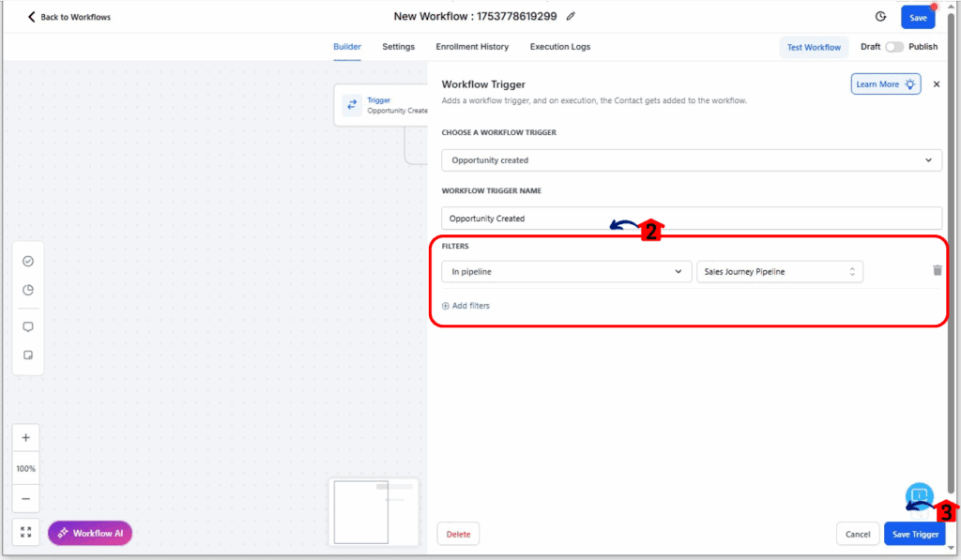Switch to the Settings tab
This screenshot has width=961, height=560.
398,47
